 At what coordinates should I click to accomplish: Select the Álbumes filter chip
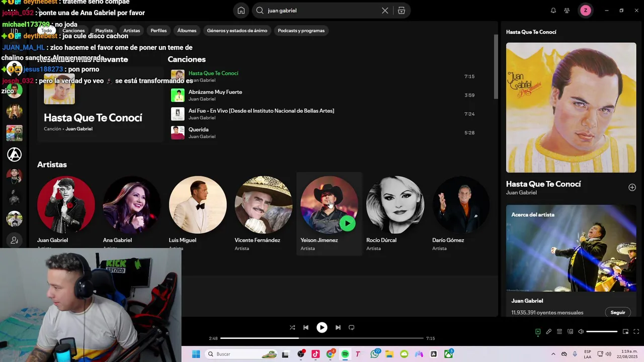pos(187,31)
